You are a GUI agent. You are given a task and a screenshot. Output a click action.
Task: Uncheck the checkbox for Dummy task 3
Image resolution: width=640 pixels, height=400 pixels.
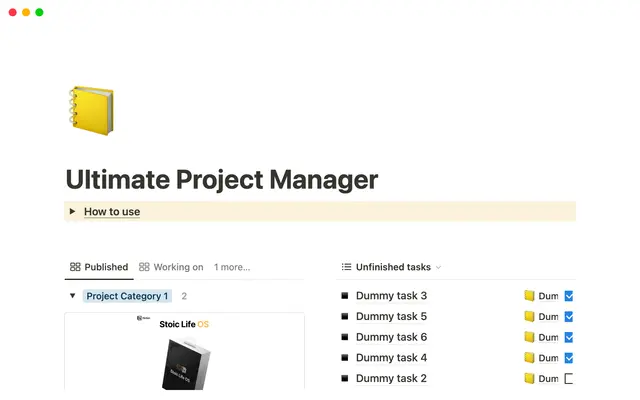(569, 296)
